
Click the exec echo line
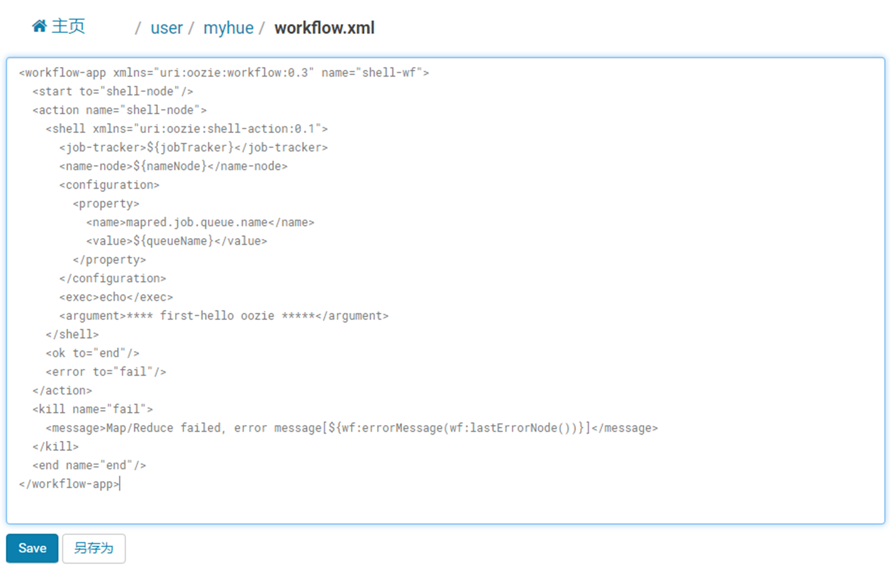(116, 297)
